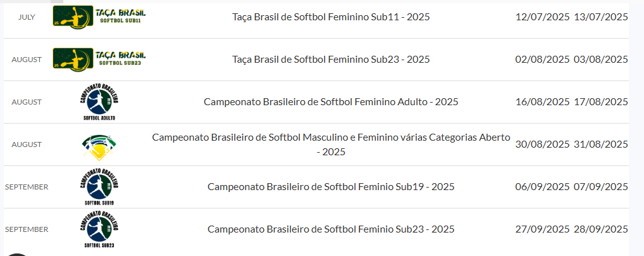
Task: Select the Campeonato Brasileiro Softbol Sub19 logo
Action: coord(99,186)
